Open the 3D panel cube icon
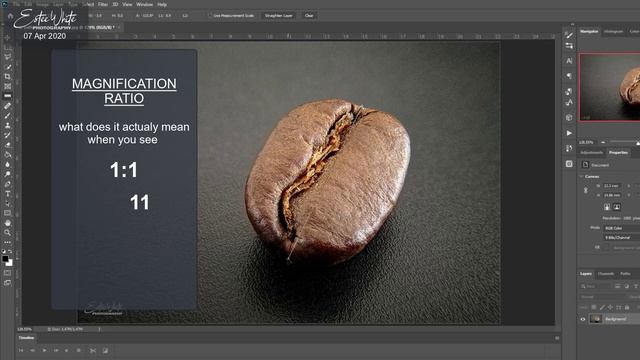 (569, 118)
